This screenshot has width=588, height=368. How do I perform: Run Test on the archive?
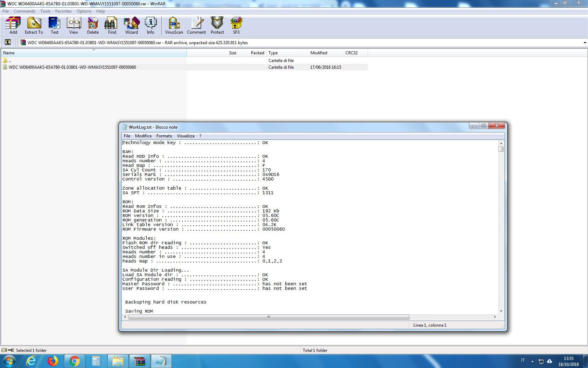coord(55,25)
